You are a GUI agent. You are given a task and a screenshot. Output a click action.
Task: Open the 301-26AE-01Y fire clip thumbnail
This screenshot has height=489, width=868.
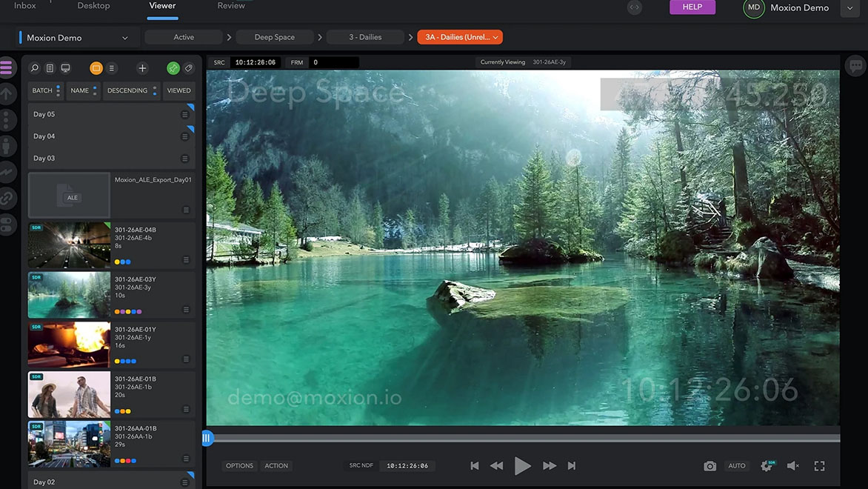click(68, 344)
